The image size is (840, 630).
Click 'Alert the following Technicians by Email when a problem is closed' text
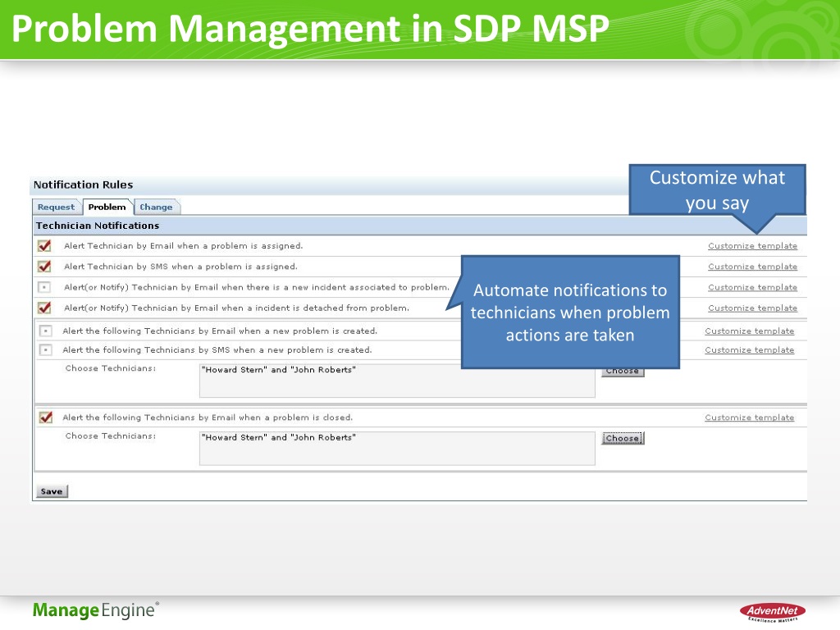(208, 418)
